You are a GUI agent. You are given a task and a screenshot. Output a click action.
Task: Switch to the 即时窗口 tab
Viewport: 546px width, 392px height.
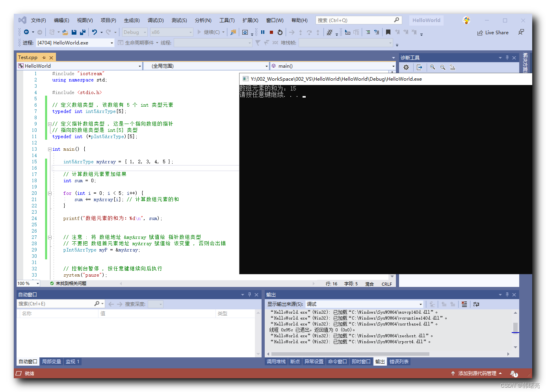click(x=361, y=361)
